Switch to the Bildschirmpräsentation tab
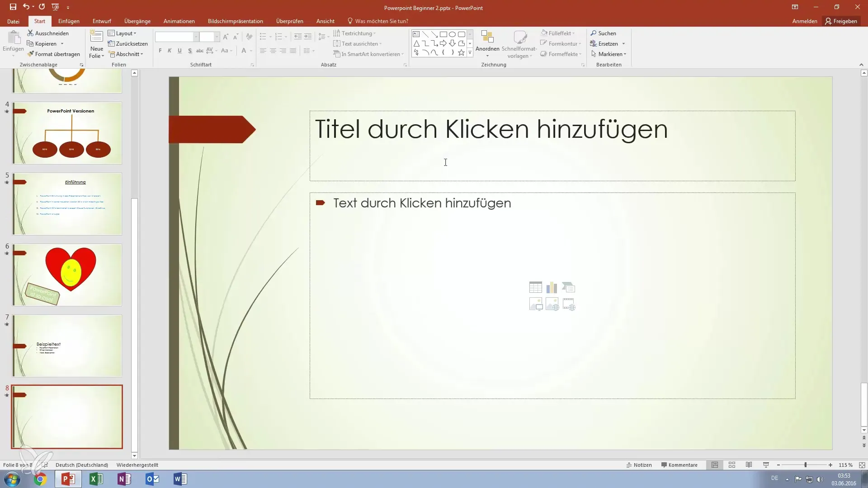The image size is (868, 488). coord(236,21)
